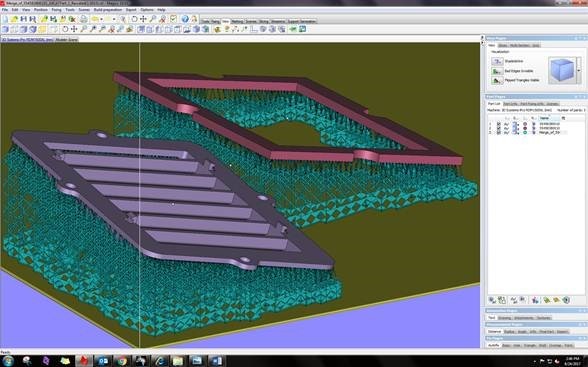
Task: Toggle checkbox for the second part in list
Action: (498, 128)
